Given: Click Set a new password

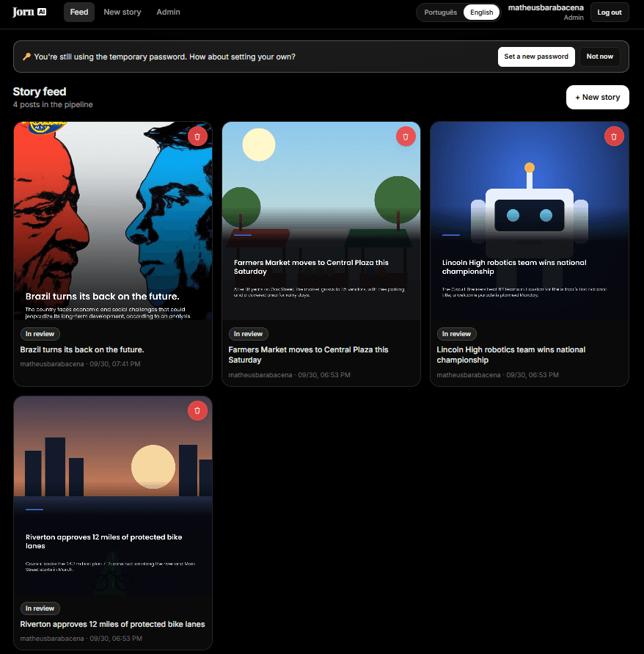Looking at the screenshot, I should click(536, 57).
